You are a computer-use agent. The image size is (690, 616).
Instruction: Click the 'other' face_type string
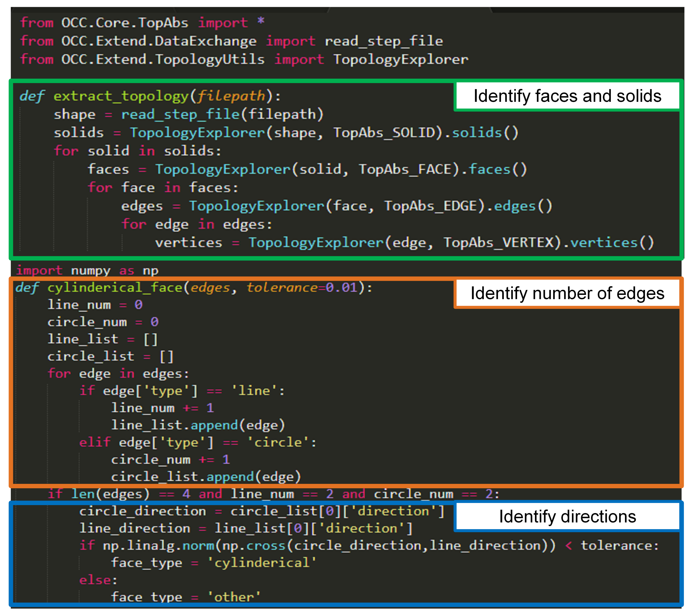coord(234,598)
